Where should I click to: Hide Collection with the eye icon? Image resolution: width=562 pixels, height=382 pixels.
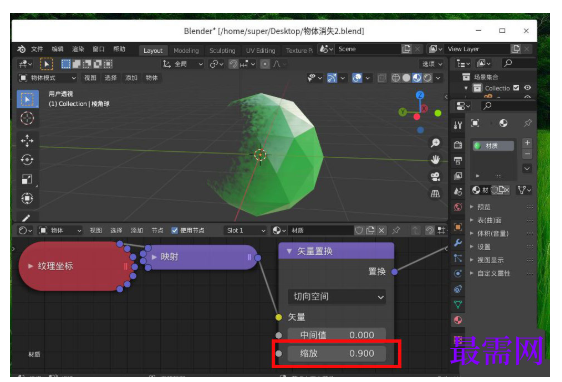(x=527, y=87)
